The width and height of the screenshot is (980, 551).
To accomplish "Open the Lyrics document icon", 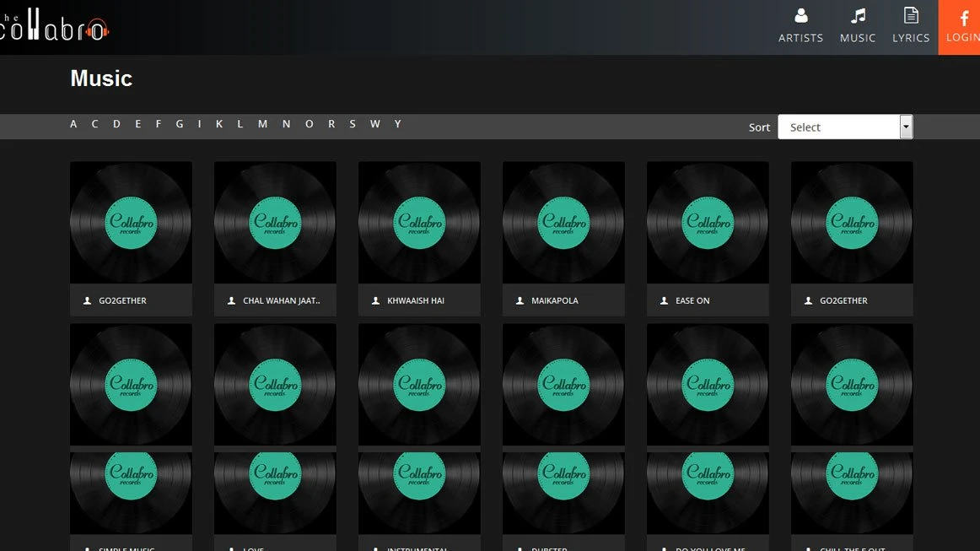I will (911, 16).
